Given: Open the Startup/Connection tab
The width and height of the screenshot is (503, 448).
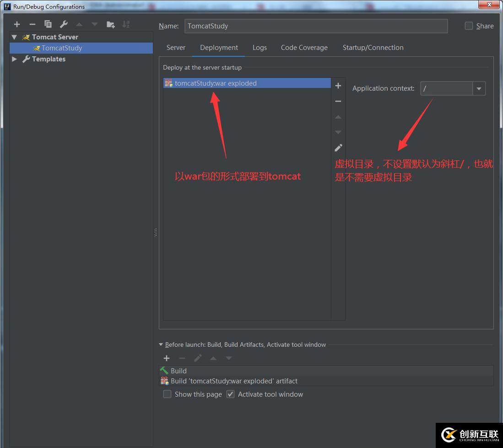Looking at the screenshot, I should pyautogui.click(x=373, y=48).
